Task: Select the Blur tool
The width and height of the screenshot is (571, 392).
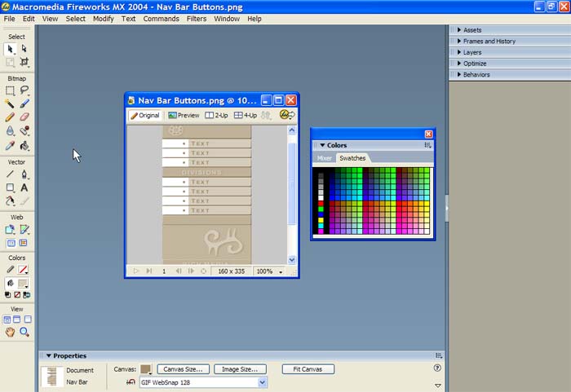Action: click(10, 131)
